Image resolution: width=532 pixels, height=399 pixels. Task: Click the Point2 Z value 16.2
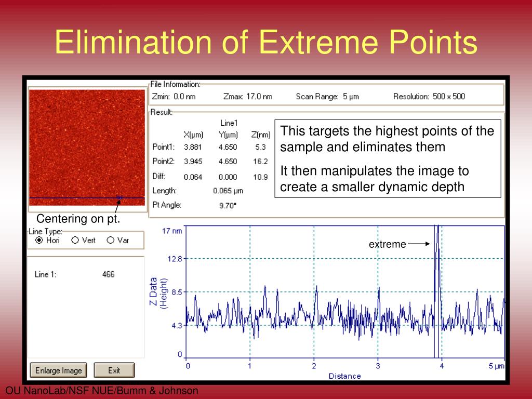(260, 162)
